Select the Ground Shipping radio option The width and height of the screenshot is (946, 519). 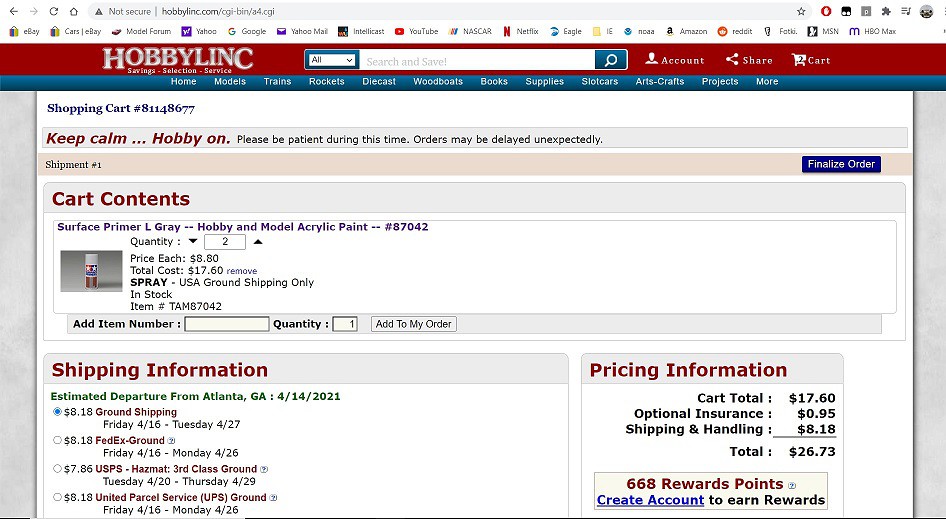coord(57,412)
